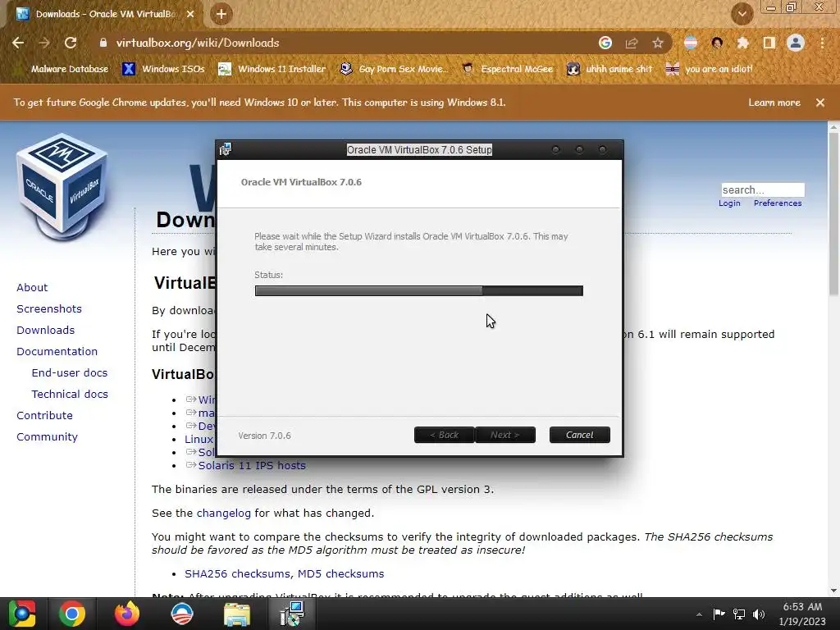Open Screenshots from the sidebar

tap(49, 309)
